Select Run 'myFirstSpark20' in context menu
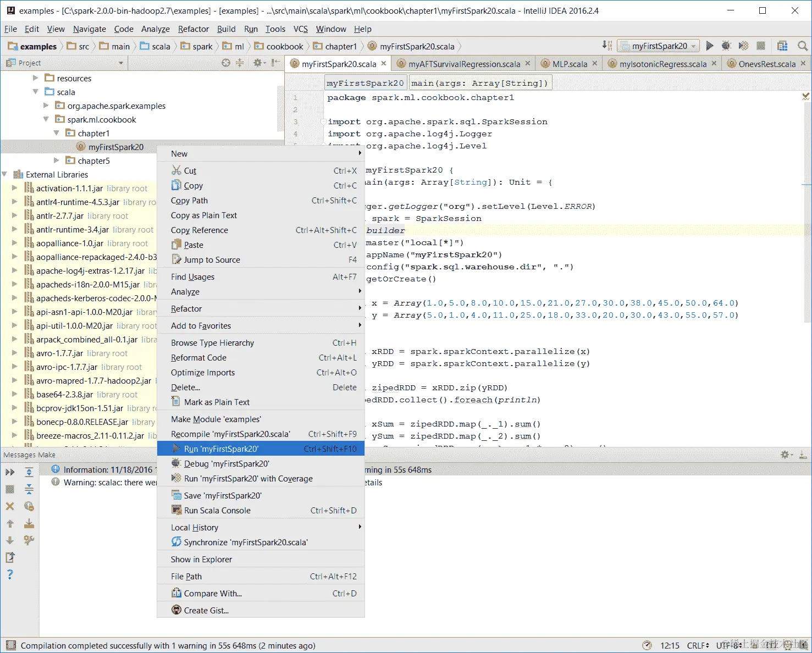 [x=261, y=449]
